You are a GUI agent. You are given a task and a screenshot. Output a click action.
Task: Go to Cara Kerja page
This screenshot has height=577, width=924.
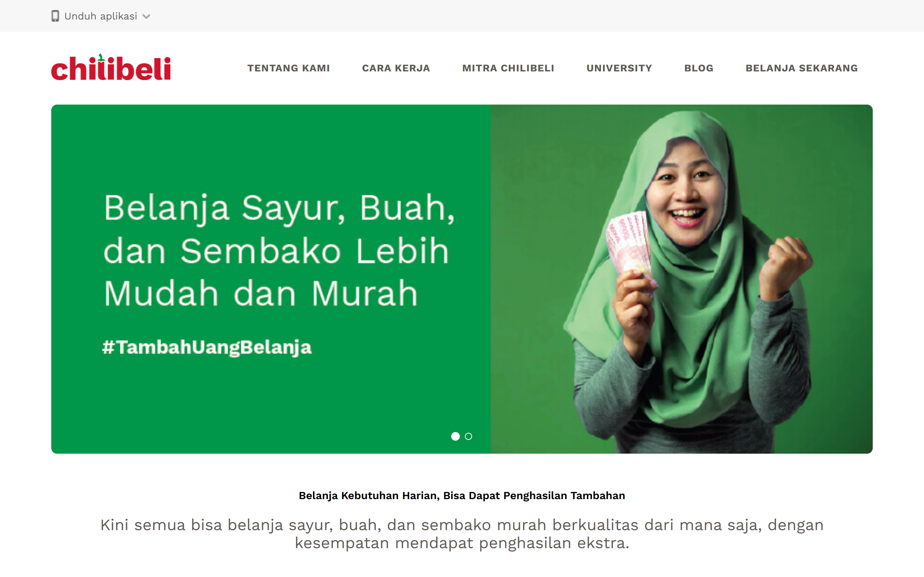pos(396,68)
